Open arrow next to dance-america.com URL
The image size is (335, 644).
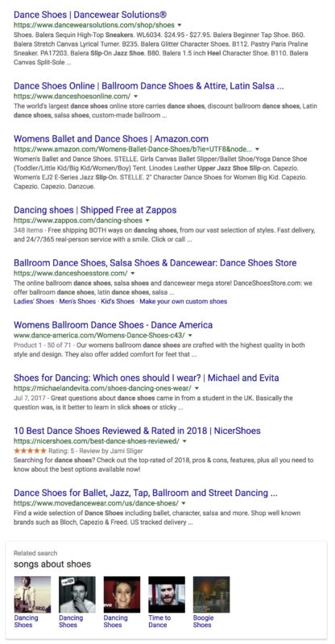coord(191,336)
